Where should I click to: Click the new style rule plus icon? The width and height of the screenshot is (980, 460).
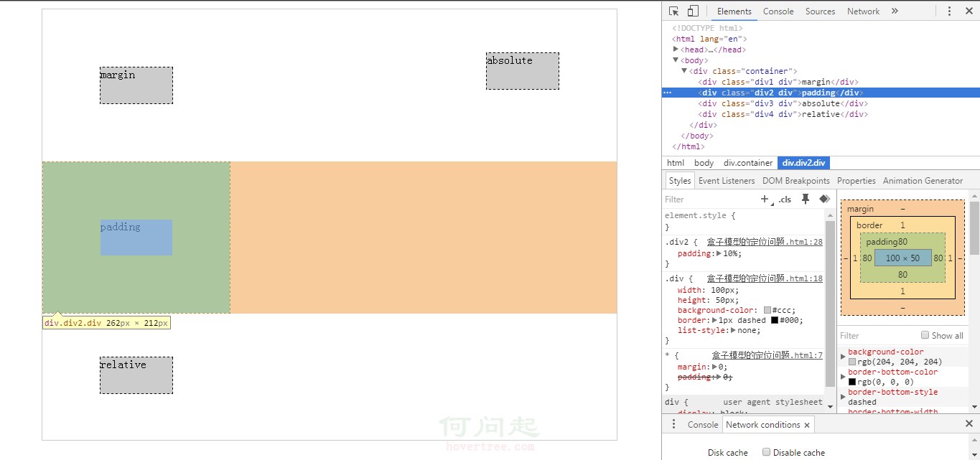tap(765, 199)
